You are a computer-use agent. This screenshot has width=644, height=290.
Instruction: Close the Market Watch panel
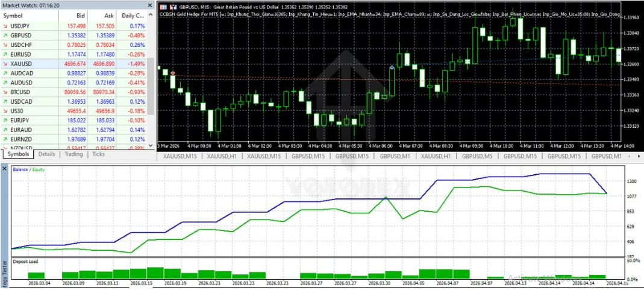coord(150,5)
